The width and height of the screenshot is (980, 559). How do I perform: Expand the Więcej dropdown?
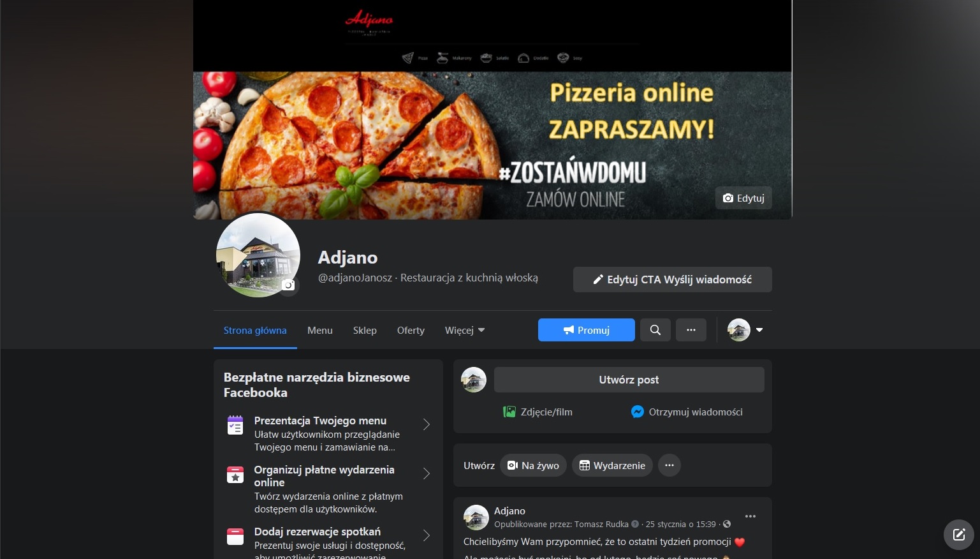[x=465, y=330]
